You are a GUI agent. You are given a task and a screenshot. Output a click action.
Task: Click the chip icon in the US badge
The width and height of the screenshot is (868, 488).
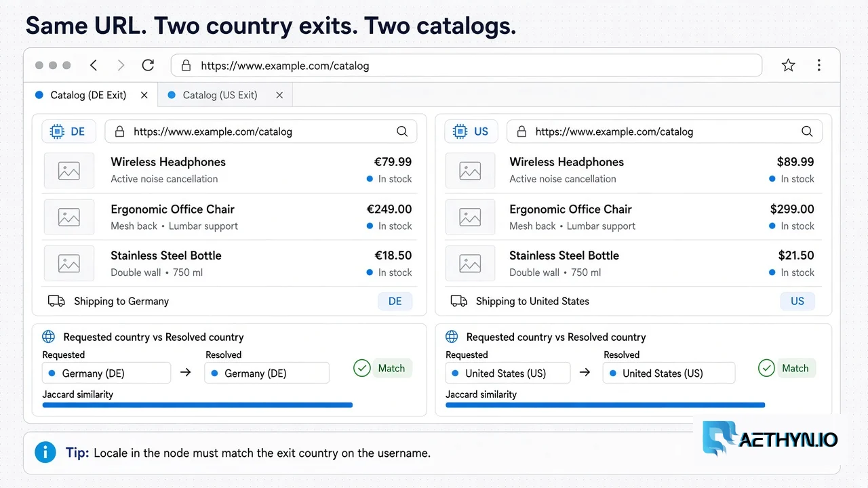[x=460, y=131]
